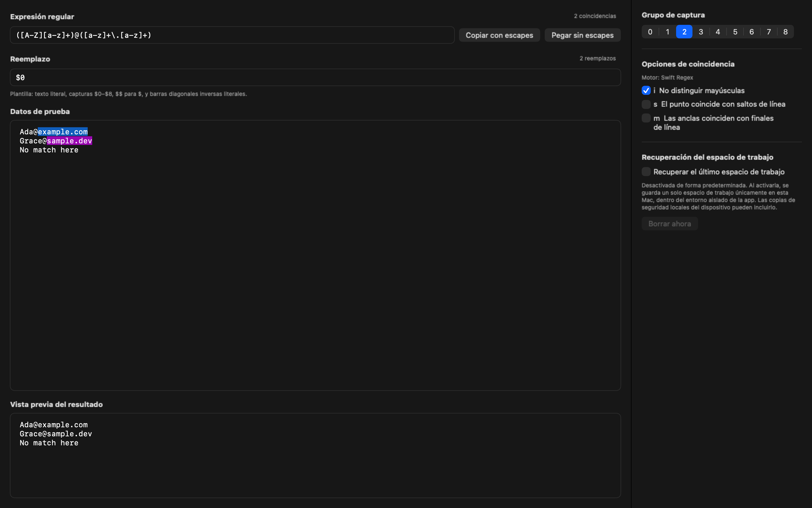Click 'Expresión regular' heading
Image resolution: width=812 pixels, height=508 pixels.
[42, 17]
